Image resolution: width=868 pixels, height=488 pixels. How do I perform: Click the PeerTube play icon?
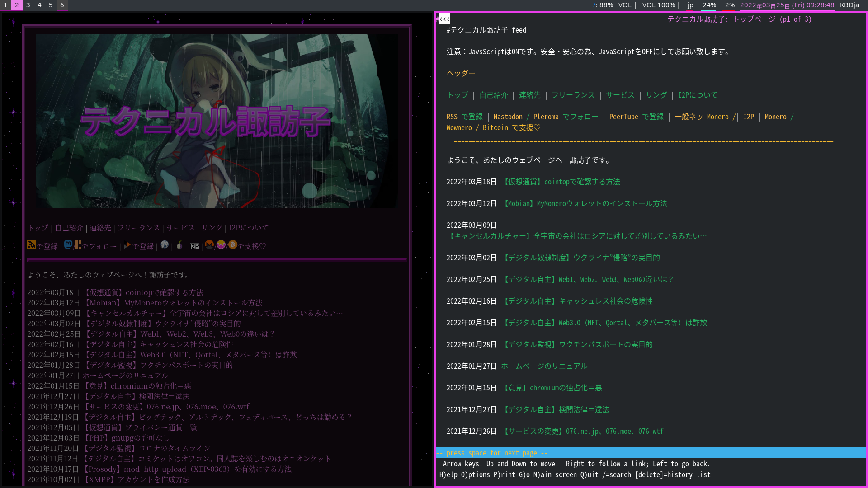tap(127, 245)
